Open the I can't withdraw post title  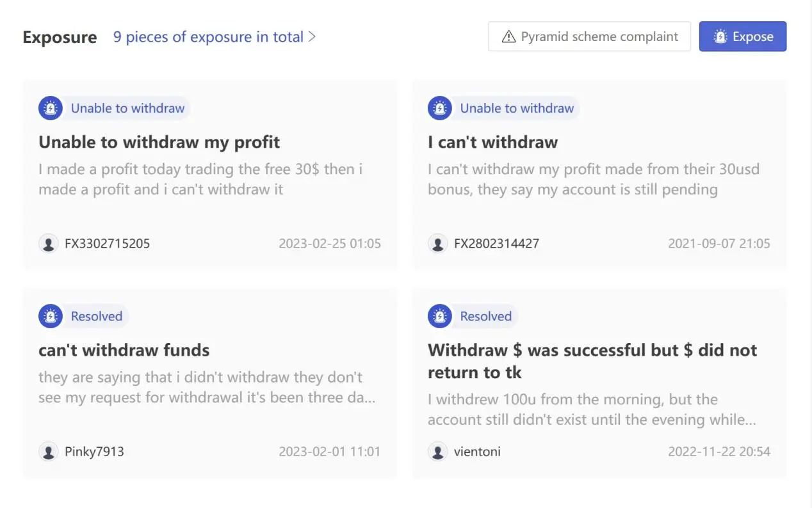coord(492,142)
